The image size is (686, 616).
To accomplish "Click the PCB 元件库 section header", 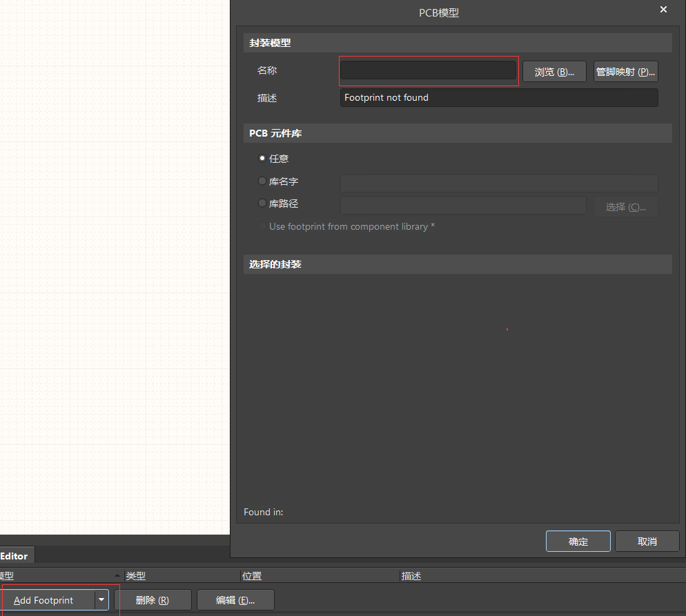I will [x=458, y=133].
